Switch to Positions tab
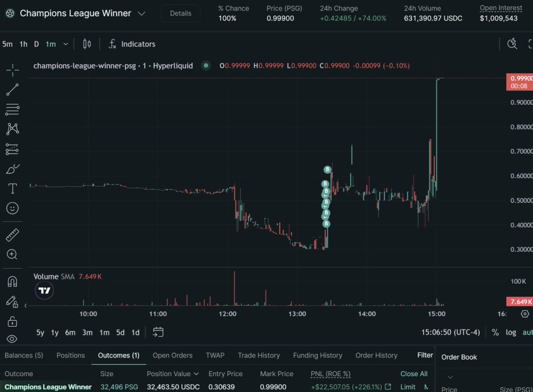533x392 pixels. click(71, 355)
